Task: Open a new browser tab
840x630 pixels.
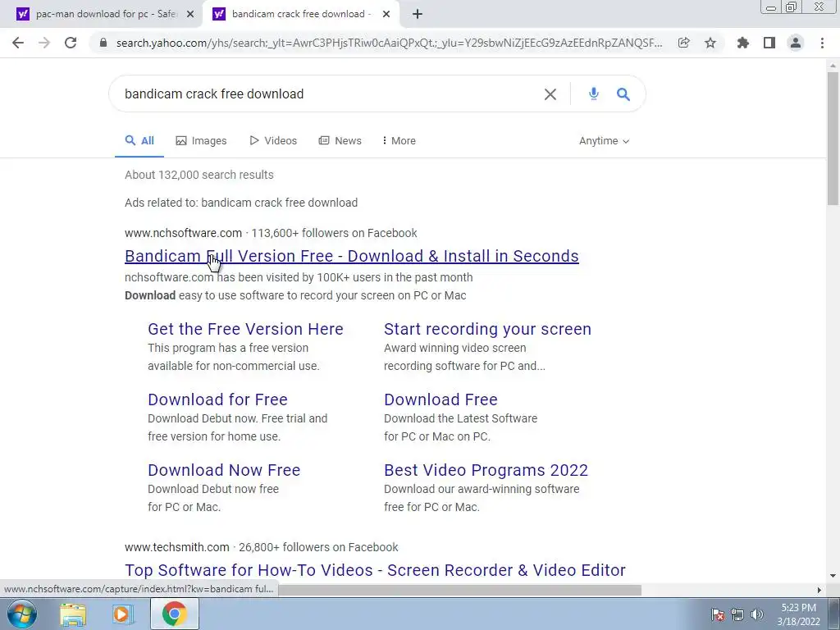Action: [x=418, y=14]
